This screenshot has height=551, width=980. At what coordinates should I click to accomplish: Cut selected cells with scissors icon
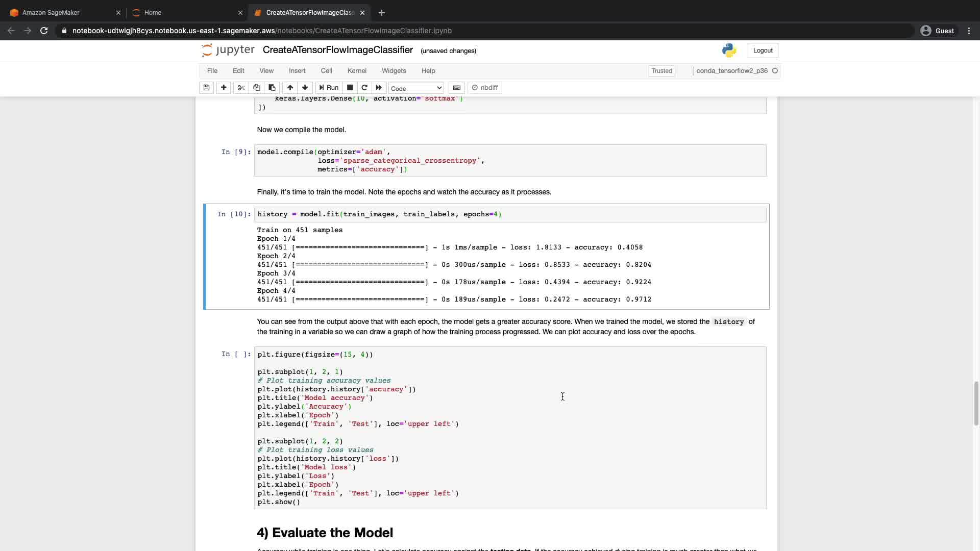(241, 88)
